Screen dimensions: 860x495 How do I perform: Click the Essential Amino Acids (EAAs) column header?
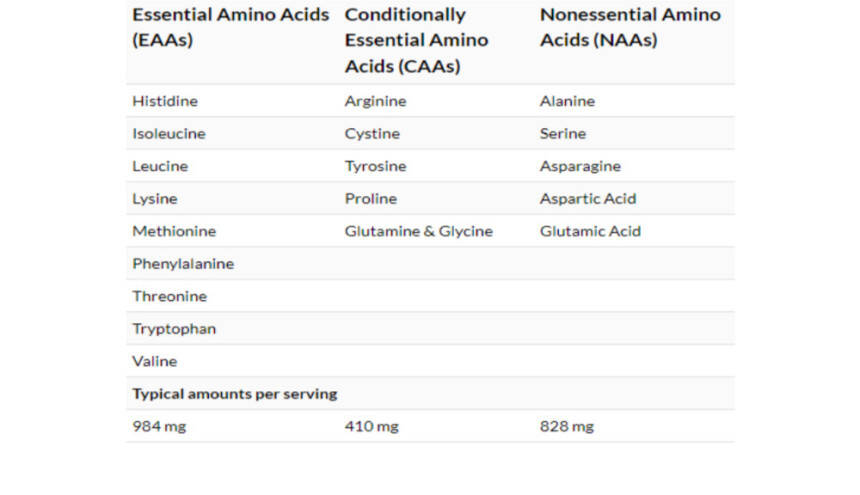[230, 28]
